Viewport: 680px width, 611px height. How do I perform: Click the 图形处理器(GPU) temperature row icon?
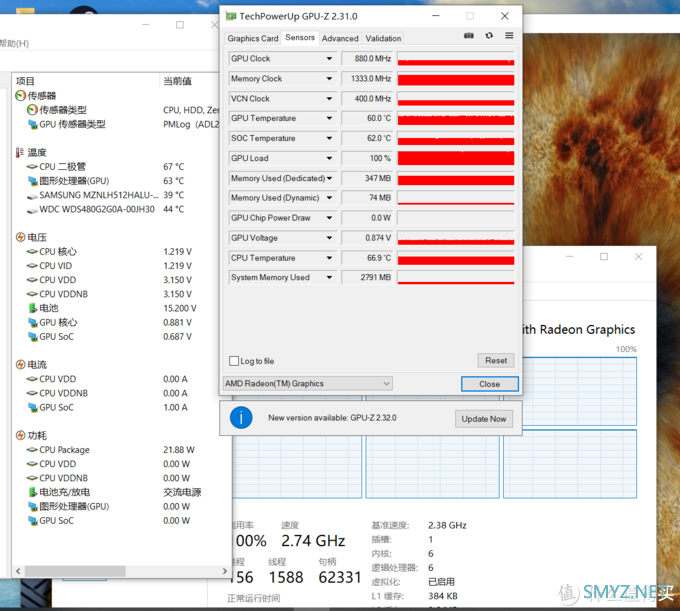pos(33,181)
